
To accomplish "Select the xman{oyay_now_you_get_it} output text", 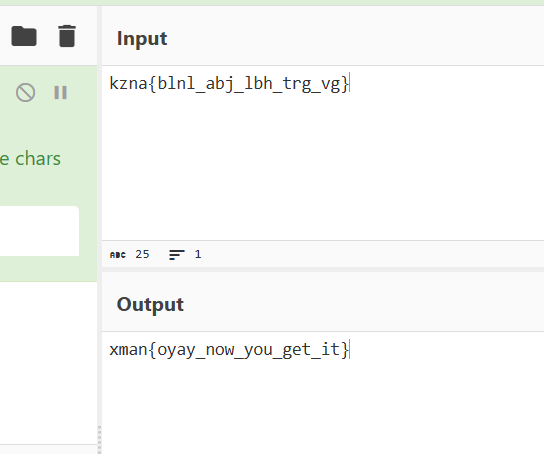I will (229, 350).
